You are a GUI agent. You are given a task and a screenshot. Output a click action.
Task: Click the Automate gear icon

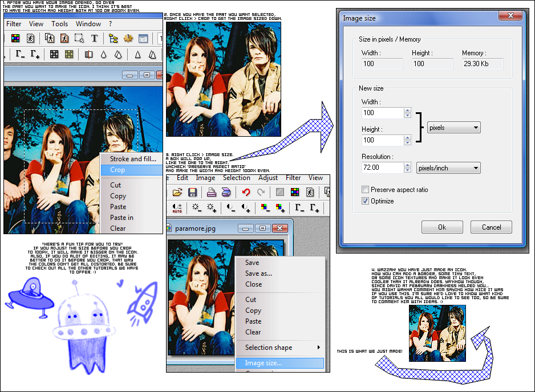tap(128, 39)
